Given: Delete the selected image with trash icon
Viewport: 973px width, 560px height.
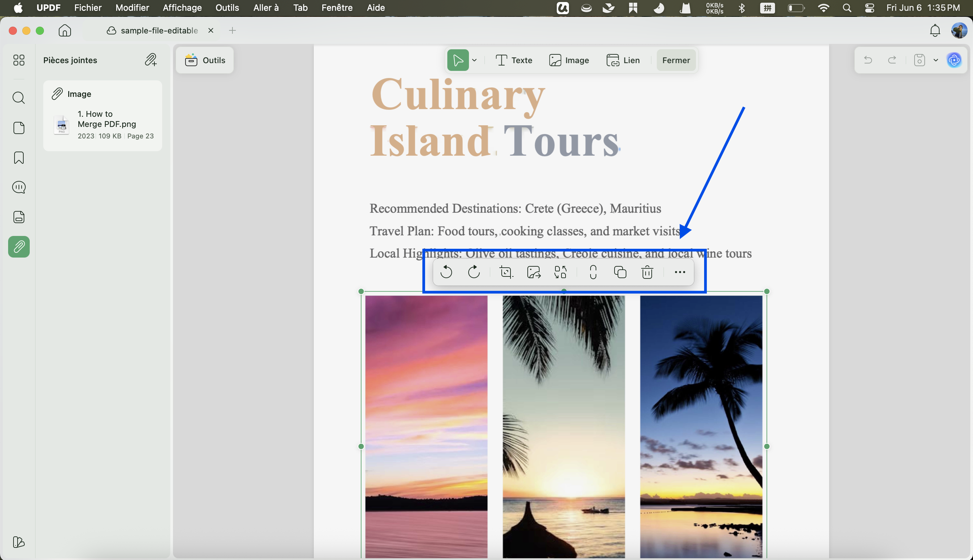Looking at the screenshot, I should coord(647,272).
